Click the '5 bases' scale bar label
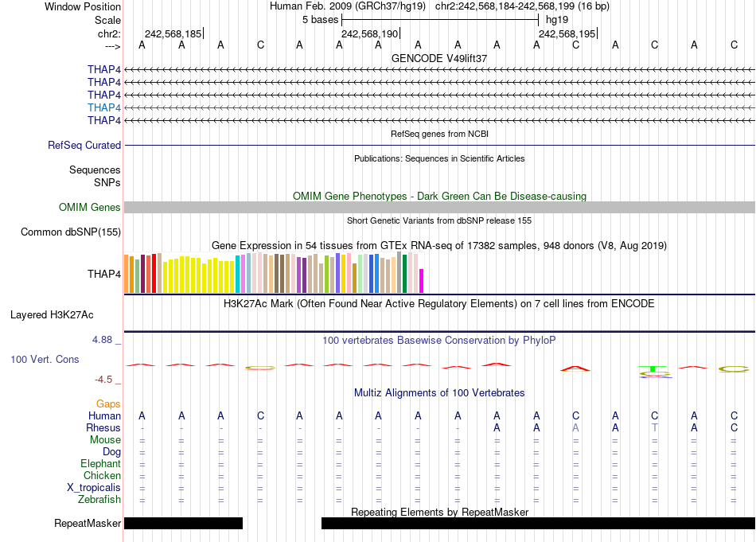 [x=320, y=20]
